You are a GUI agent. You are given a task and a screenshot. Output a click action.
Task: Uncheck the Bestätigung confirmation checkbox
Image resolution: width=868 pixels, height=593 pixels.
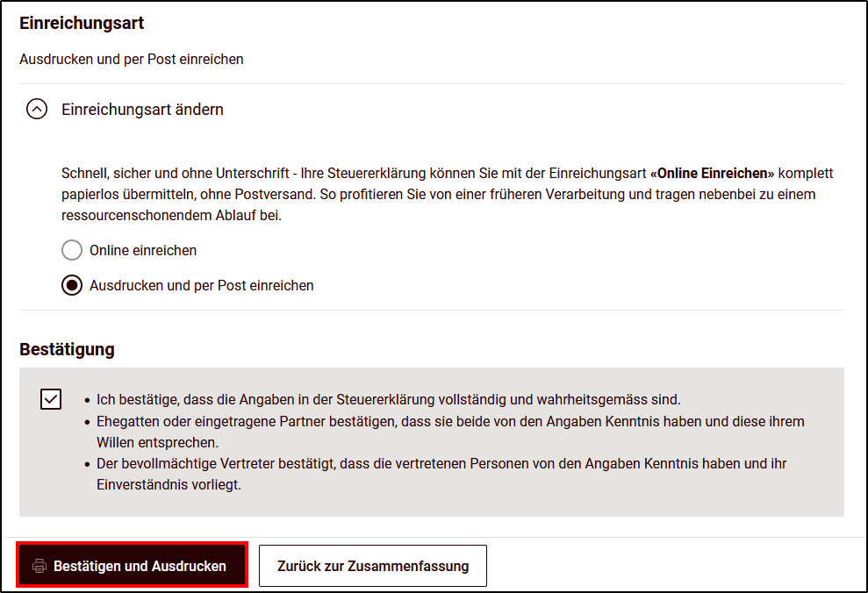click(51, 399)
